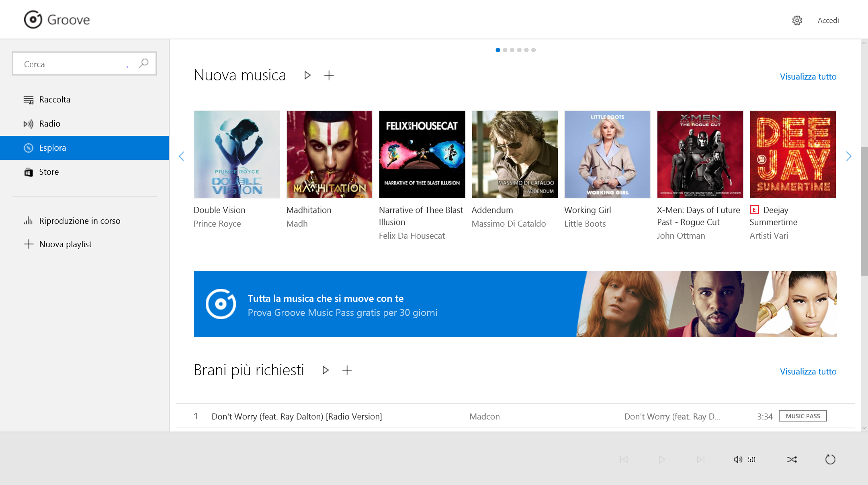Open Deejay Summertime album cover
The width and height of the screenshot is (868, 485).
tap(793, 155)
